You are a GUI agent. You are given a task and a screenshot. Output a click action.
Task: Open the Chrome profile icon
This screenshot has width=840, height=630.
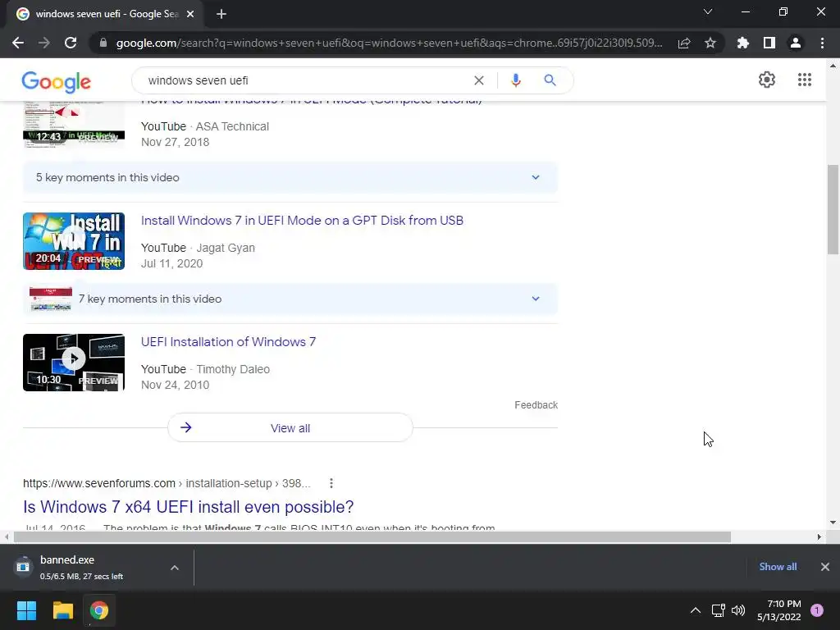(x=796, y=43)
